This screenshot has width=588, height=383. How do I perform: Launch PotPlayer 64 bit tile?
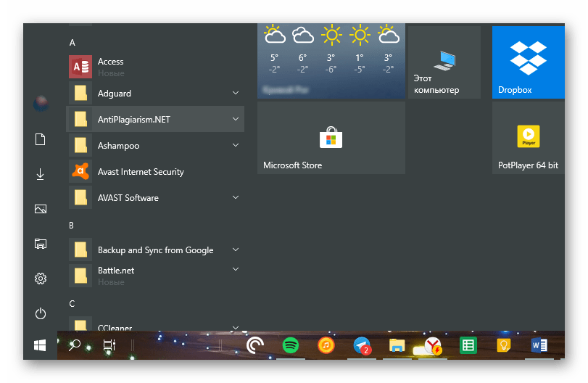point(528,138)
